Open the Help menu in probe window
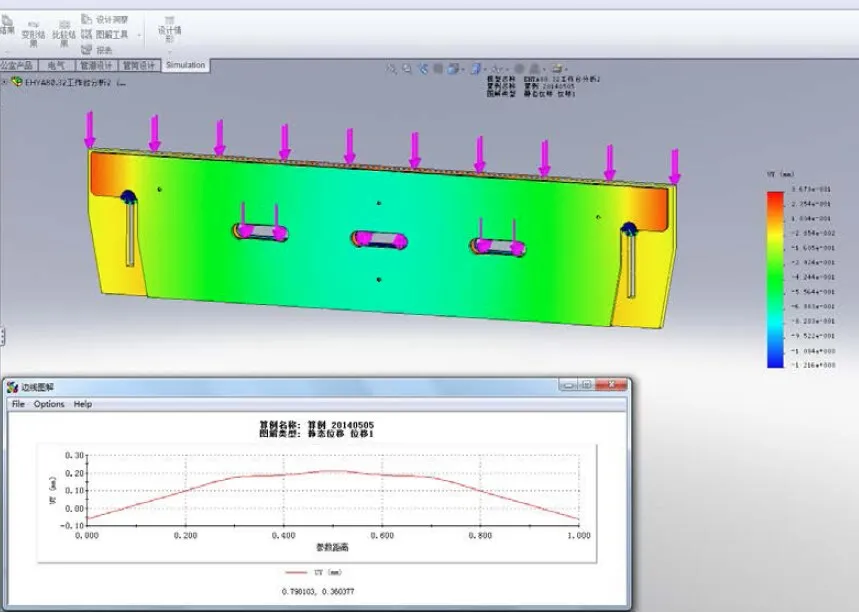Screen dimensions: 859x613 (83, 404)
